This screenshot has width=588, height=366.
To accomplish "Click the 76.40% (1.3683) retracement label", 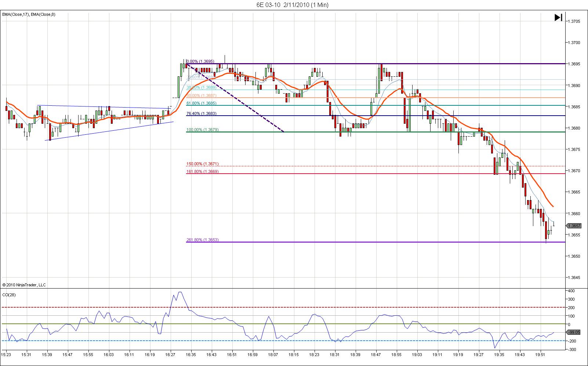I will point(201,113).
